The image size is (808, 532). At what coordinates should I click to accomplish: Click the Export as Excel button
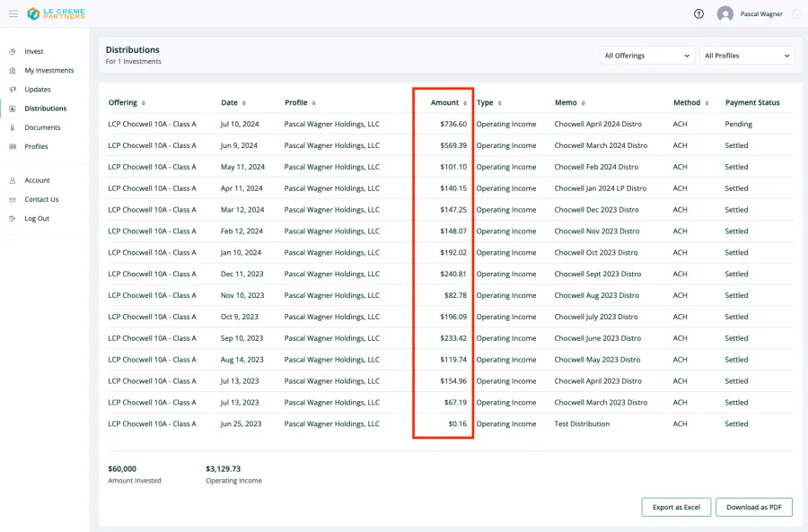[676, 507]
